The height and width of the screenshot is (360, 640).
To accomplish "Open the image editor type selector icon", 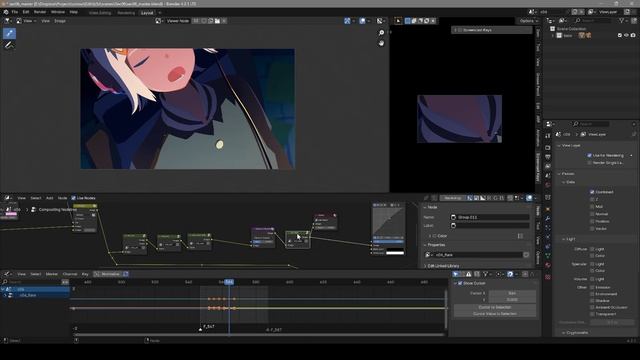I will (x=7, y=21).
